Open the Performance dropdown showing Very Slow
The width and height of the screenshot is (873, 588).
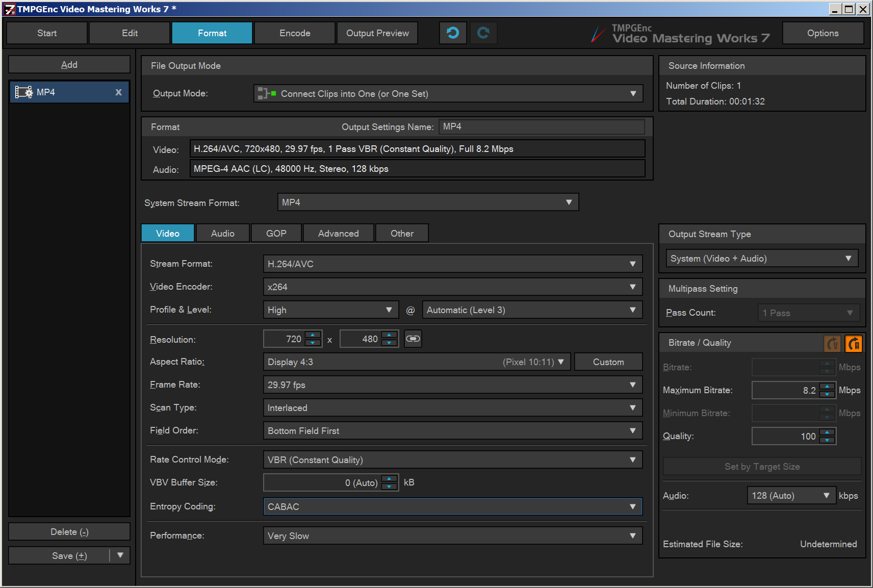(452, 536)
